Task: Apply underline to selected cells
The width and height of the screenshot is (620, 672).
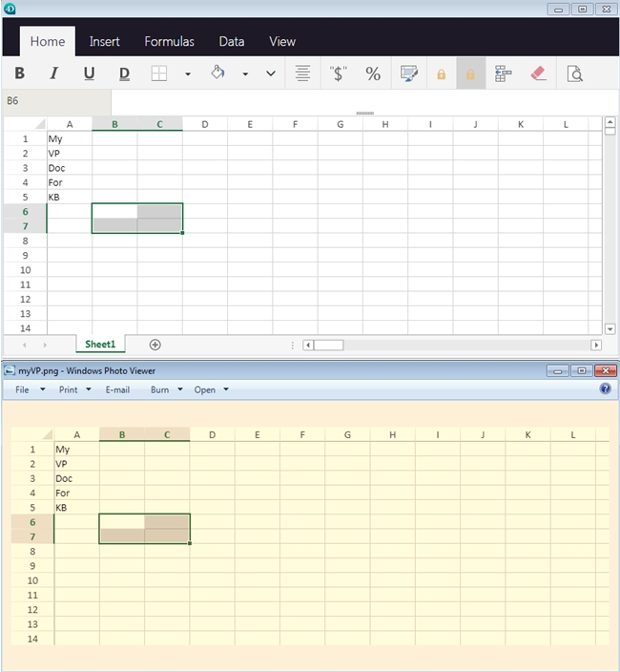Action: tap(89, 74)
